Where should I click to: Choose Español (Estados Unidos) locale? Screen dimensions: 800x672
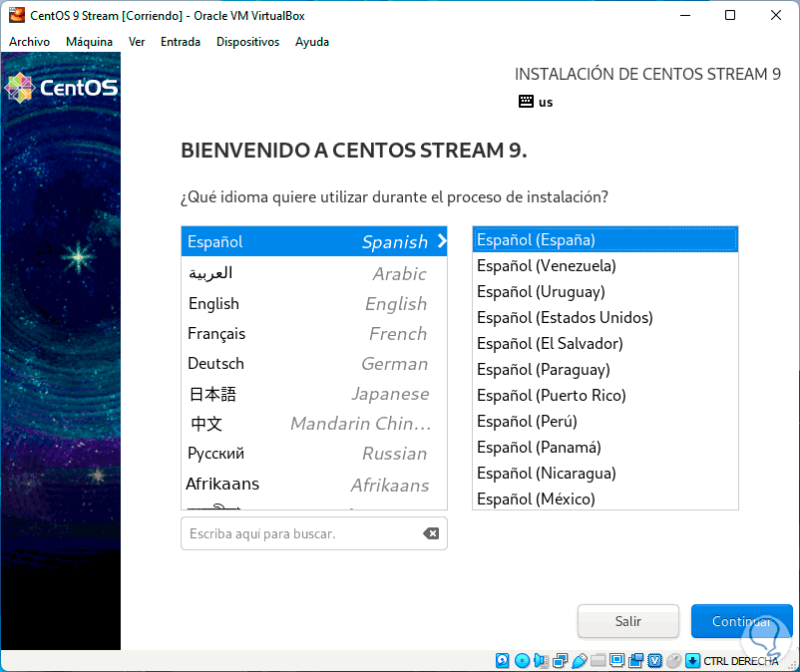(x=605, y=318)
